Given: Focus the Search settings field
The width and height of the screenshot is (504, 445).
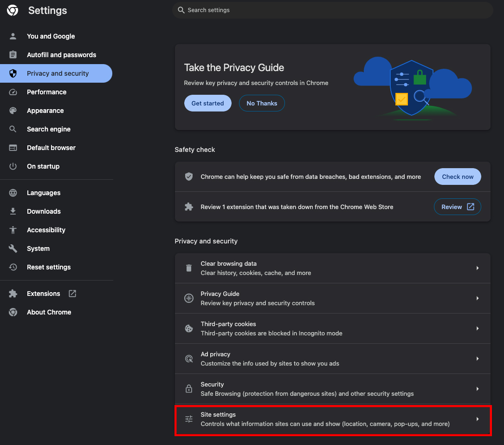Looking at the screenshot, I should coord(333,10).
